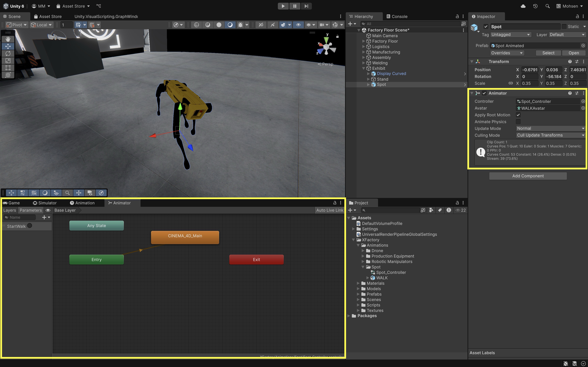This screenshot has height=367, width=588.
Task: Disable Apply Root Motion checkbox
Action: [518, 115]
